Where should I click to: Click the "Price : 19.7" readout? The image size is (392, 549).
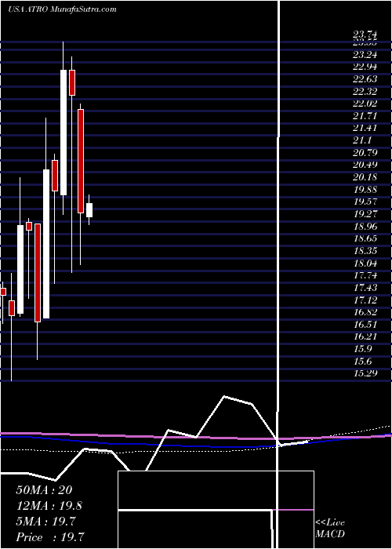[x=49, y=537]
